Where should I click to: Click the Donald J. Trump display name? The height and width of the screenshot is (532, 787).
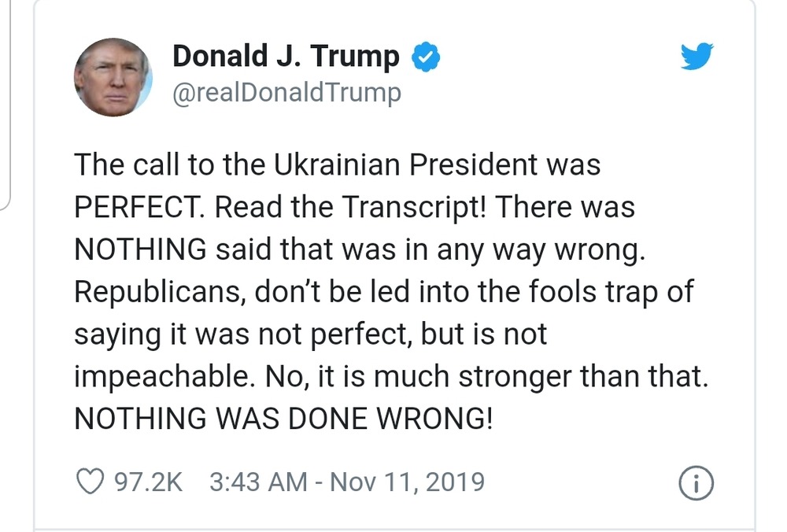pyautogui.click(x=286, y=56)
